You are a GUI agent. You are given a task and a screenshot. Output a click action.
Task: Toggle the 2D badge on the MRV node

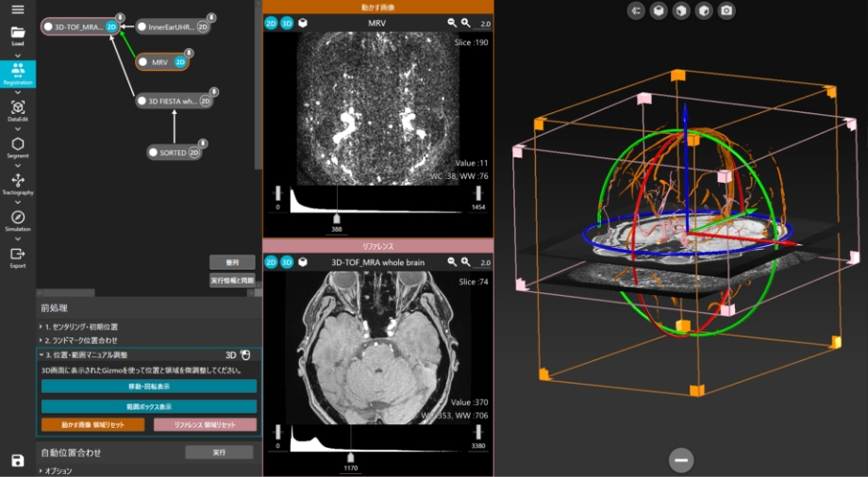pos(180,62)
